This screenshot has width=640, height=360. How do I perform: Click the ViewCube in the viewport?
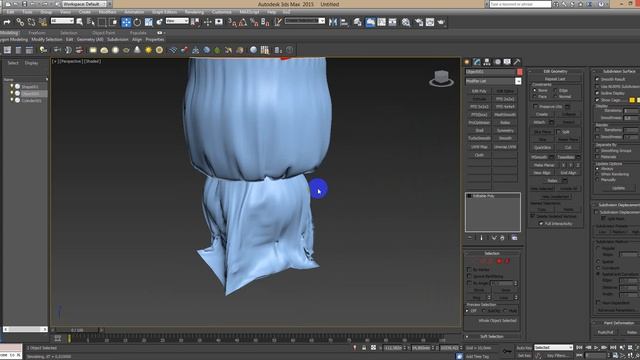[441, 78]
